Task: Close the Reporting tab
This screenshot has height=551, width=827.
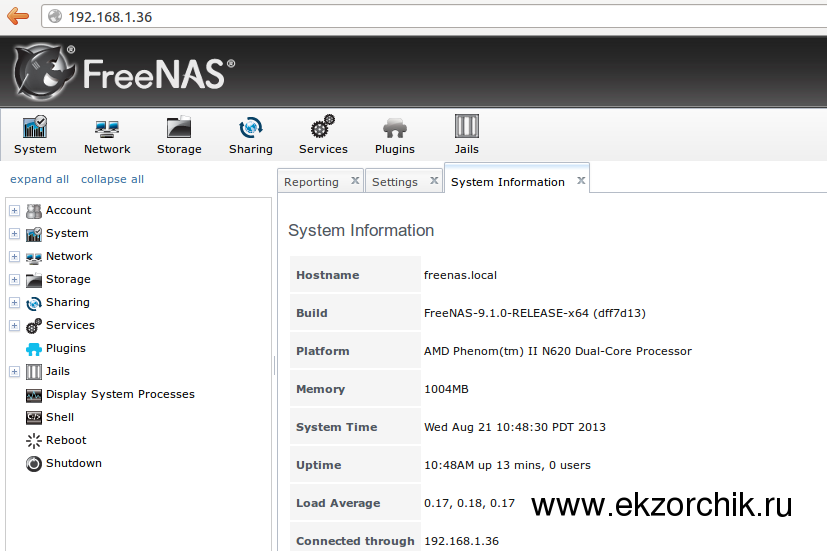Action: (355, 180)
